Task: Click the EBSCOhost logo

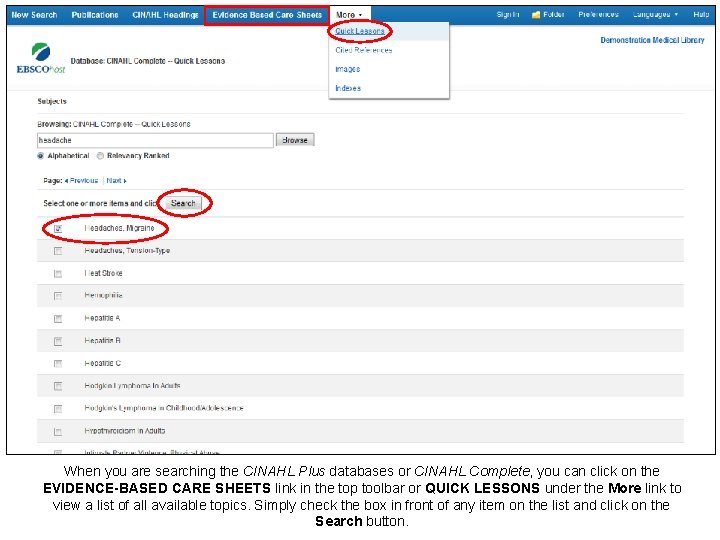Action: point(41,58)
